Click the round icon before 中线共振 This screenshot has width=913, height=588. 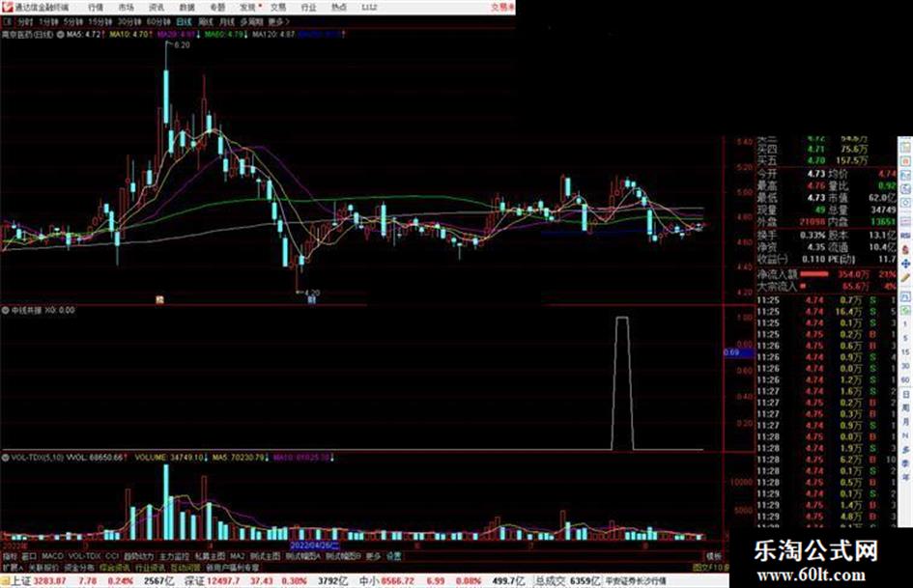click(x=6, y=310)
